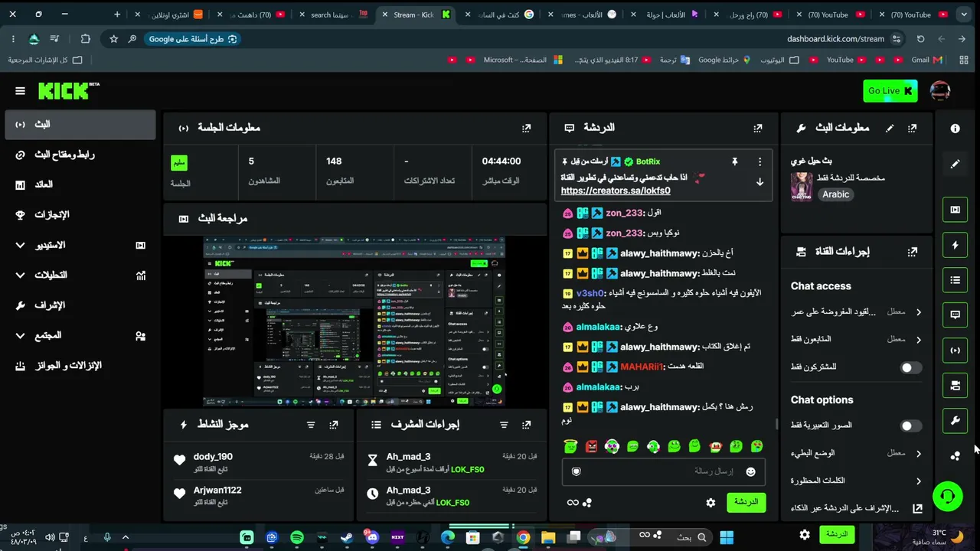This screenshot has width=980, height=551.
Task: Click the Kick logo
Action: coord(69,91)
